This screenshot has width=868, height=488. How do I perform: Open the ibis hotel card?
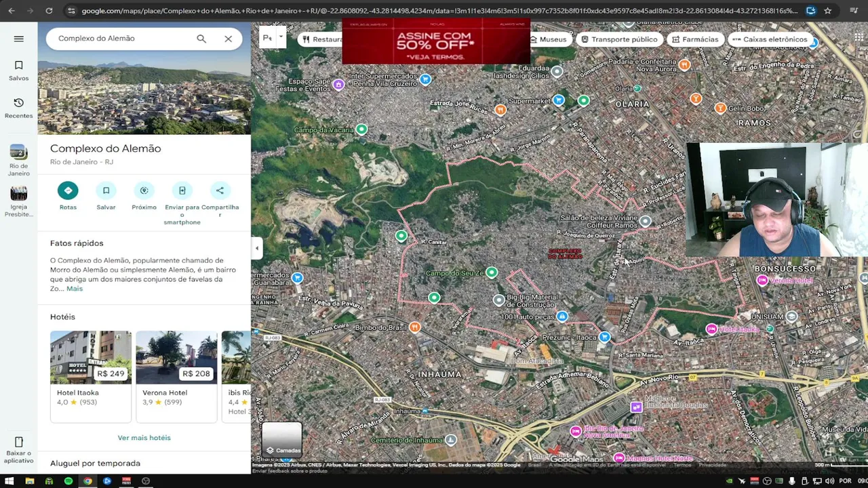236,376
